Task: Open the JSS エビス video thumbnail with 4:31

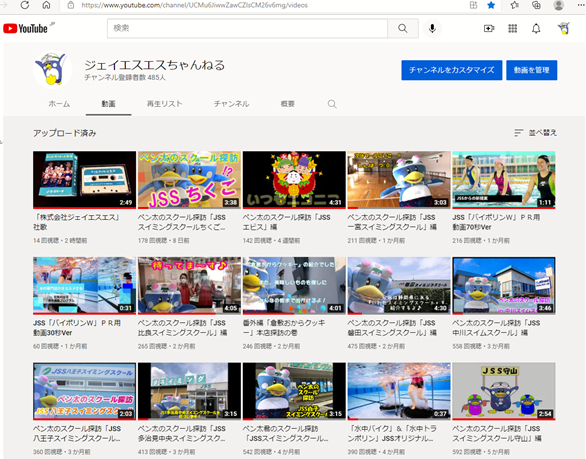Action: tap(294, 180)
